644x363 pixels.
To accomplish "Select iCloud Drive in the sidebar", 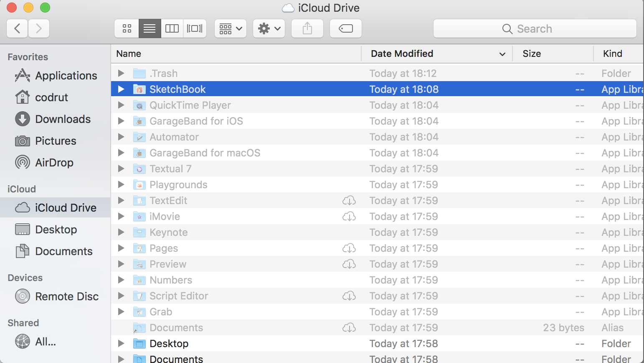I will pyautogui.click(x=56, y=208).
